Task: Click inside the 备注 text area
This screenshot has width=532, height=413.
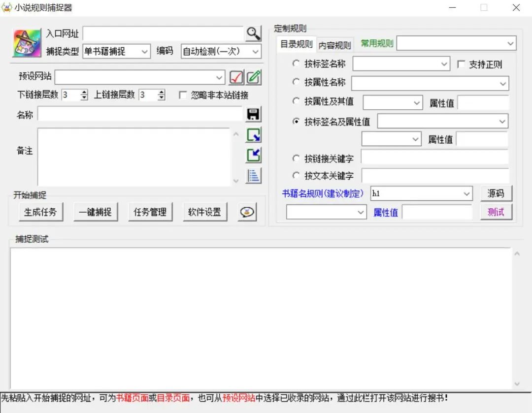Action: [134, 157]
